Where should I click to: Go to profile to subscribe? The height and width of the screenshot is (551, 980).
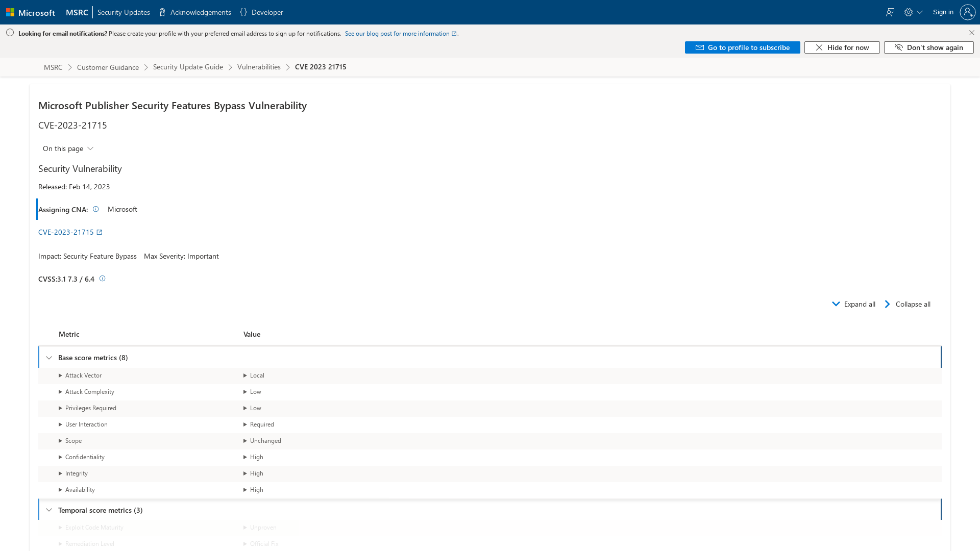click(742, 47)
